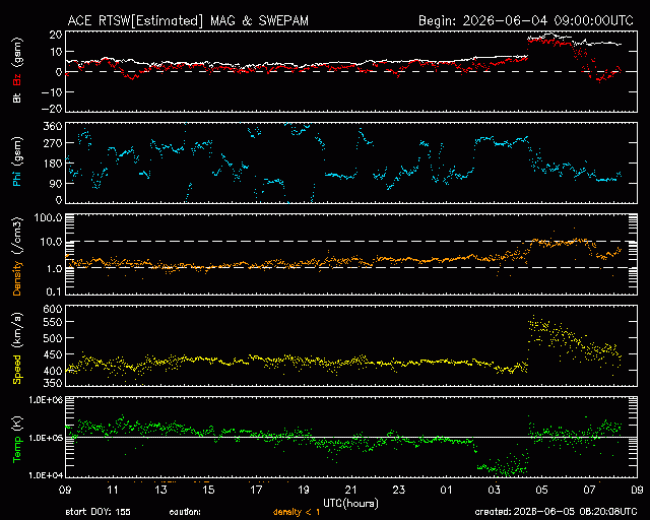Click the green 'Temp' axis label
This screenshot has width=650, height=520.
17,449
